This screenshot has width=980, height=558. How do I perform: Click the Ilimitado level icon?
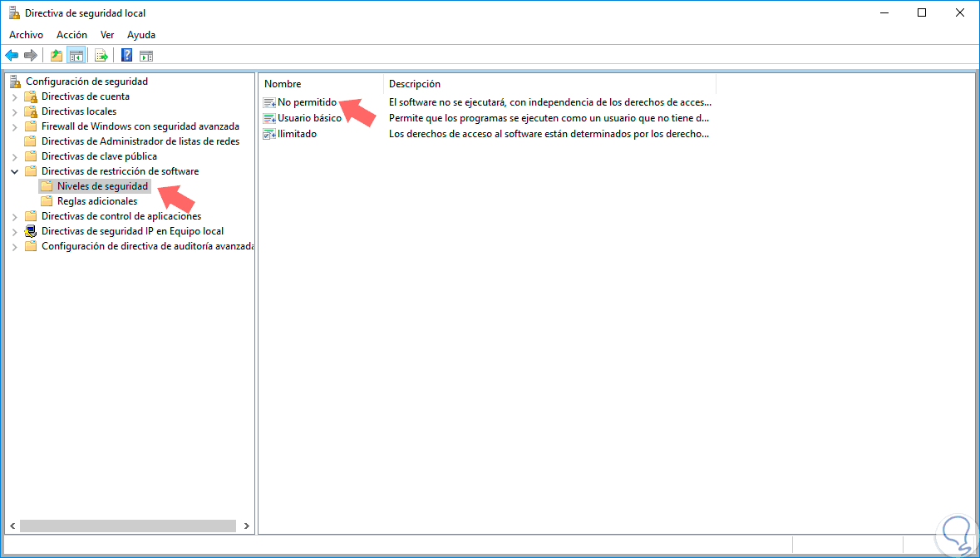269,134
